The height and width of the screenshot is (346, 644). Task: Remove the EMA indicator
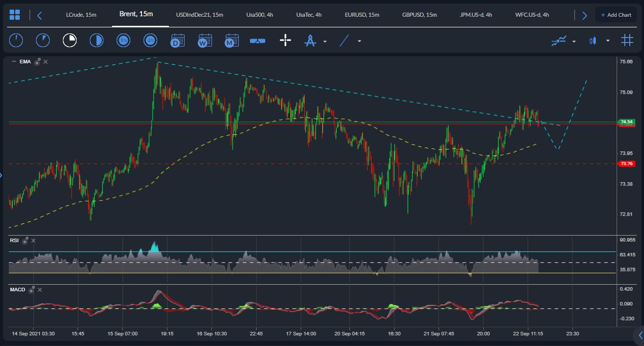click(x=46, y=62)
